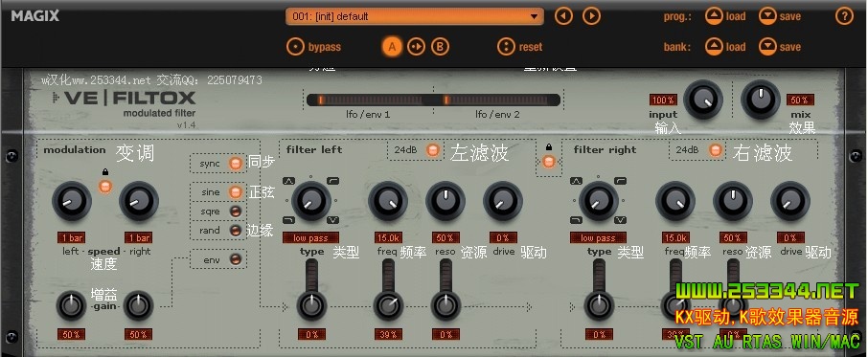Copy A to B with arrow icon
This screenshot has width=868, height=357.
(417, 47)
